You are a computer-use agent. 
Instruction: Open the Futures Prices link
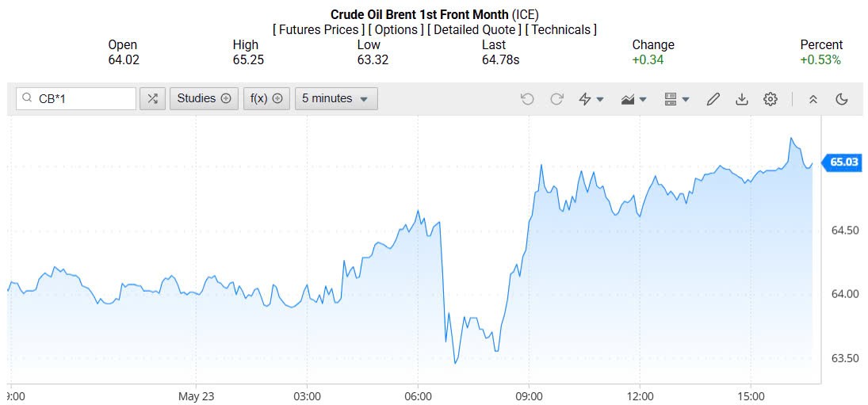319,29
